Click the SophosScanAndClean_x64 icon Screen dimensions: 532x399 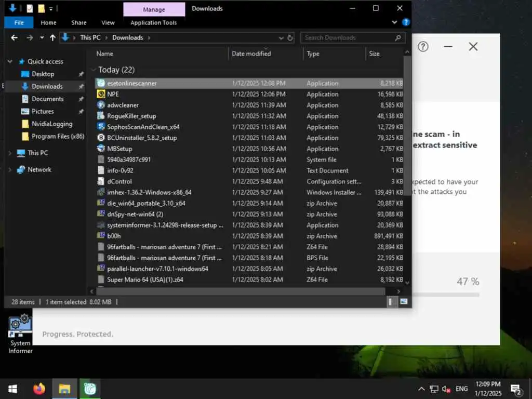coord(101,127)
